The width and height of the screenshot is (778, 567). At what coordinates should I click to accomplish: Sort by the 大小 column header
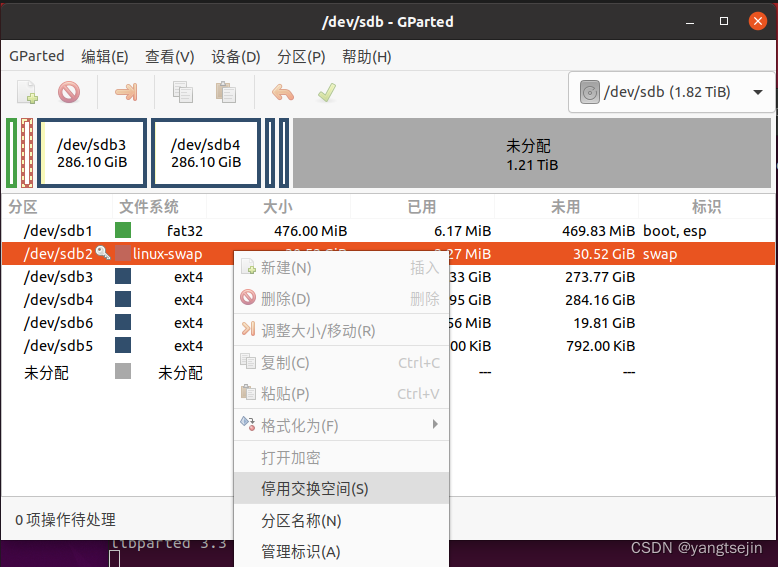pos(278,207)
